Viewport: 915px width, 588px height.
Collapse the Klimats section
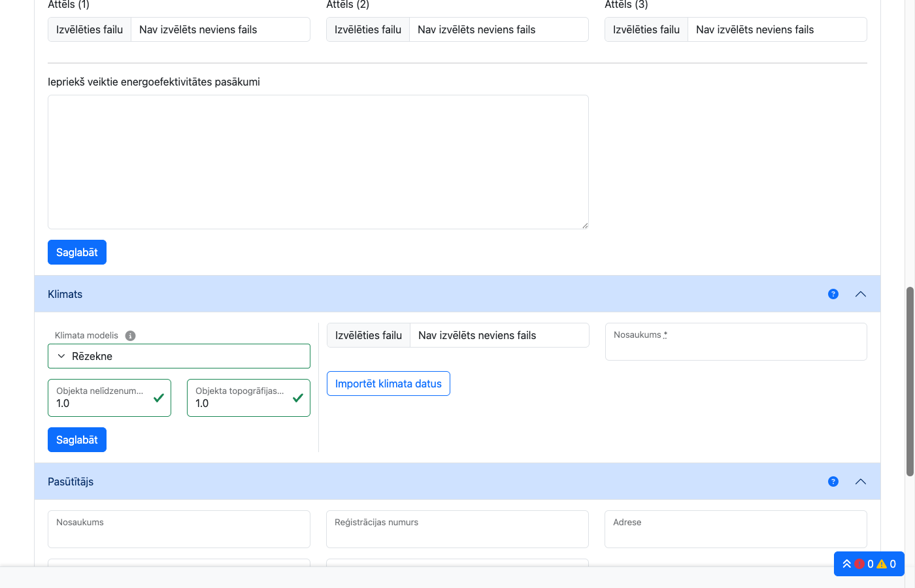(x=860, y=294)
